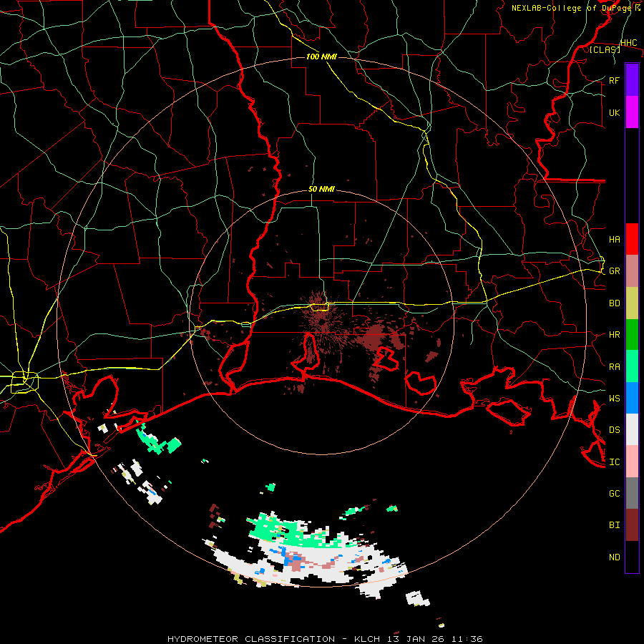This screenshot has width=644, height=644.
Task: Click the RA legend label
Action: pos(614,366)
